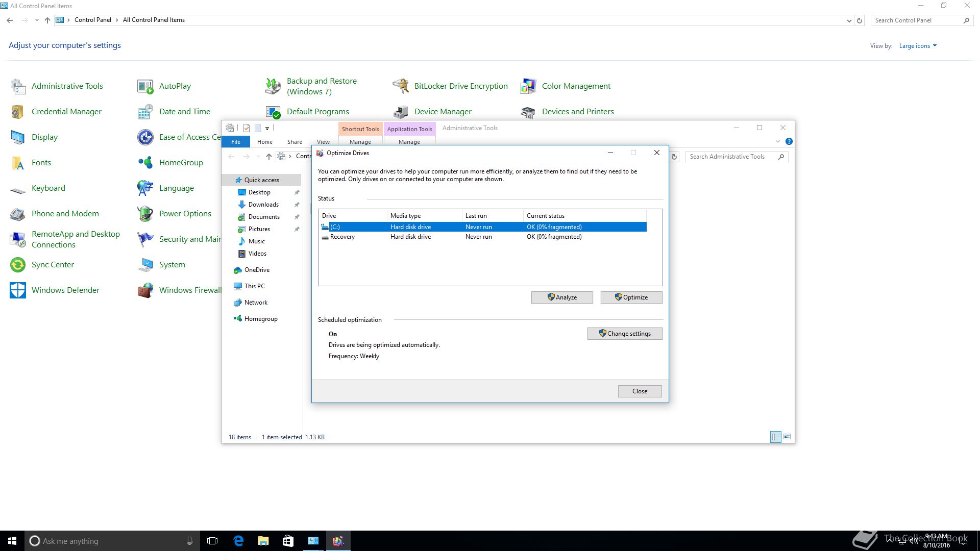The width and height of the screenshot is (980, 551).
Task: Open Task View on the taskbar
Action: point(212,541)
